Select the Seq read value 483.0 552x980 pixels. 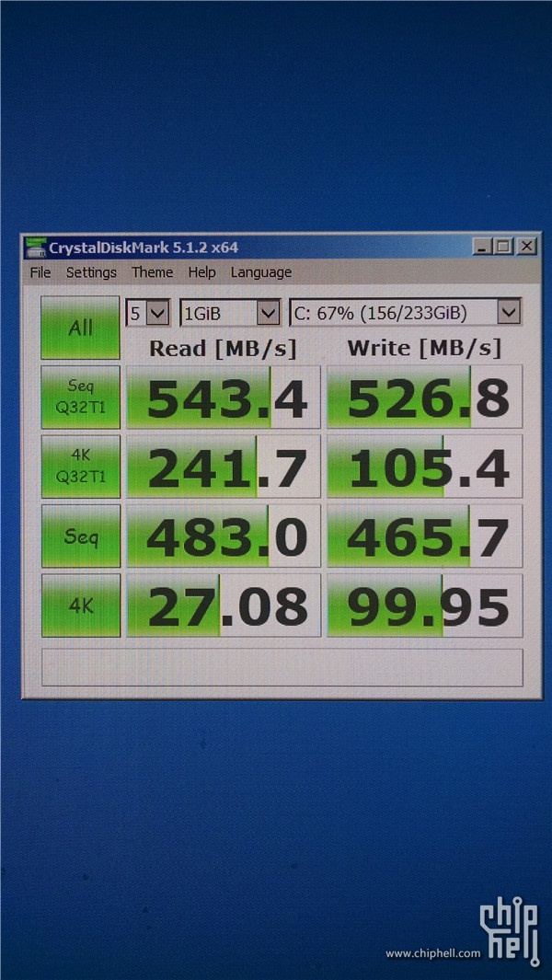224,536
